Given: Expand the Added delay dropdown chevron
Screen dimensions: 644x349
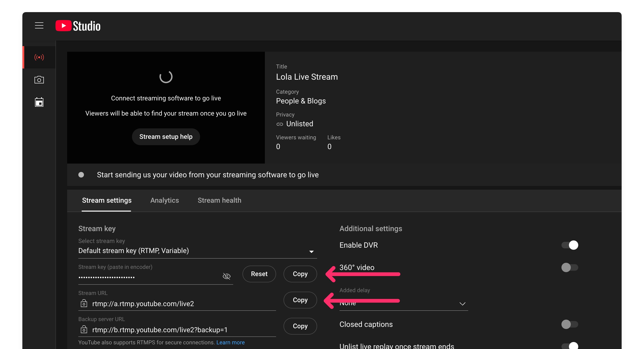Looking at the screenshot, I should pos(462,304).
